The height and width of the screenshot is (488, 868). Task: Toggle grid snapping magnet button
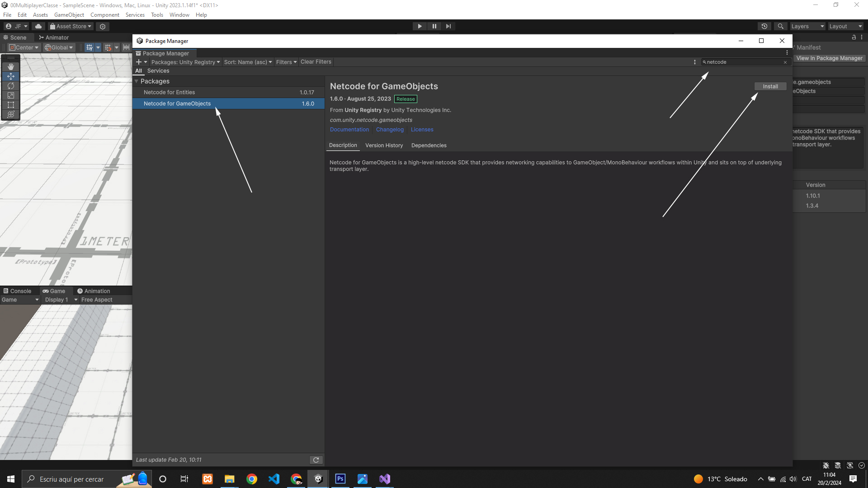pyautogui.click(x=108, y=47)
